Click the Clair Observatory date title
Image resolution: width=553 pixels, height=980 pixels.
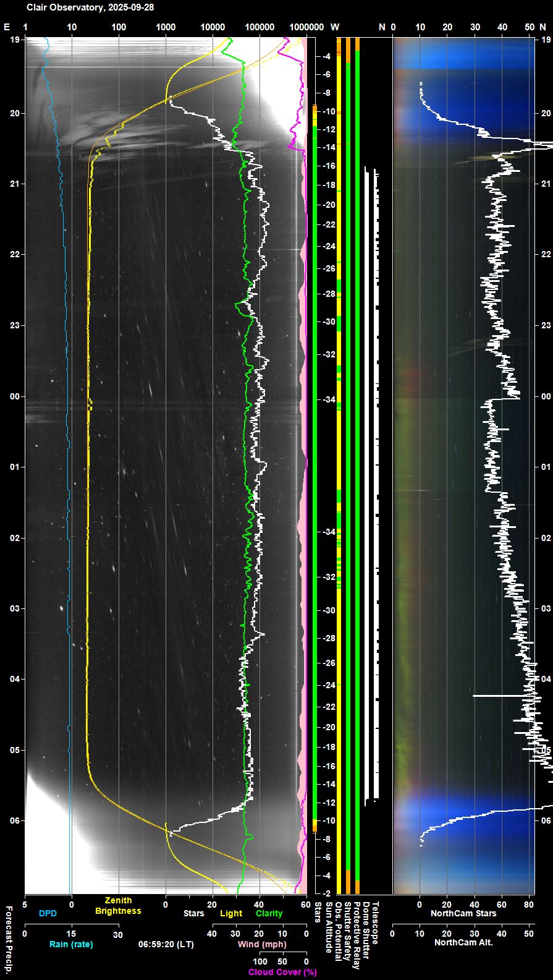pos(90,7)
